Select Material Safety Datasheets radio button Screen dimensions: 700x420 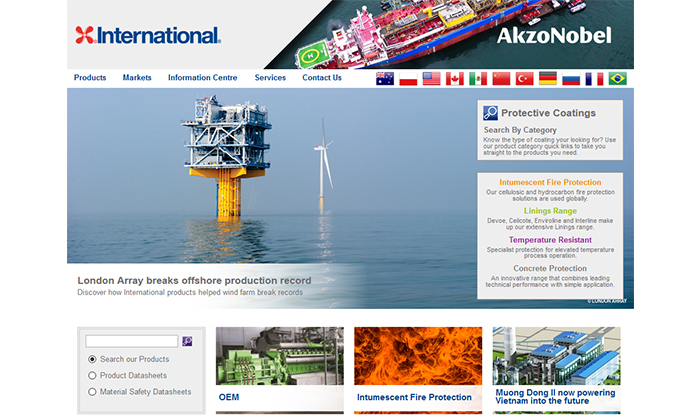click(92, 392)
